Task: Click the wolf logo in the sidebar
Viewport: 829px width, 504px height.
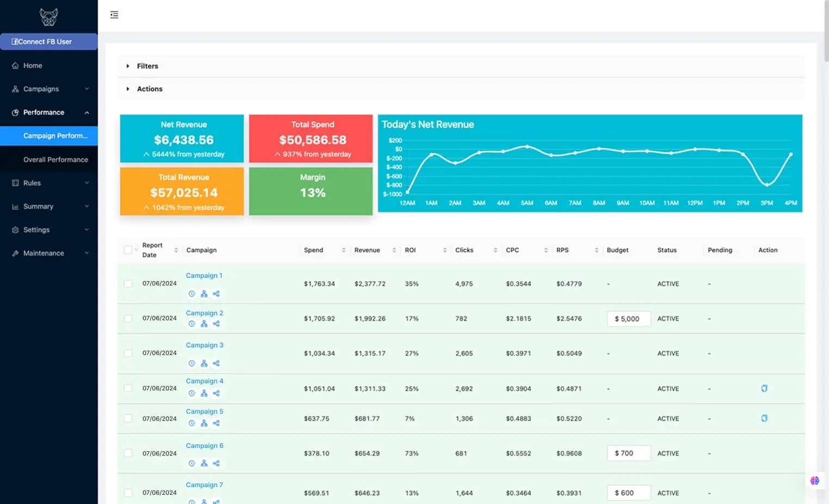Action: (48, 17)
